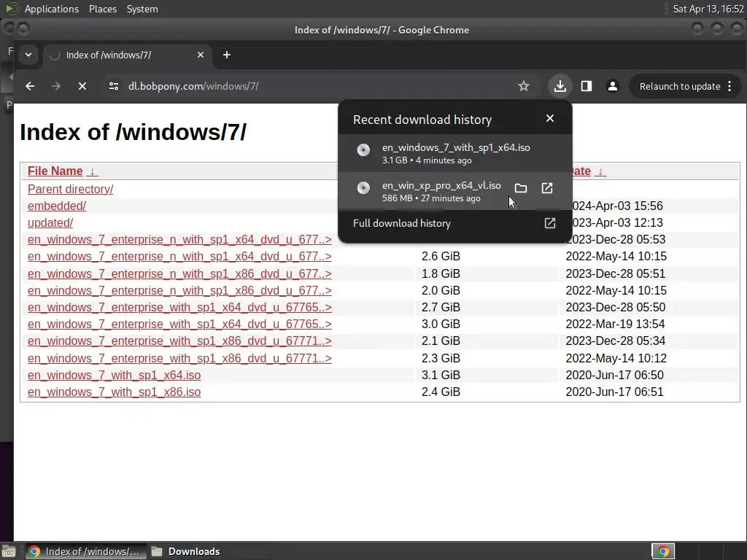Open Parent directory link
This screenshot has height=560, width=747.
point(71,189)
